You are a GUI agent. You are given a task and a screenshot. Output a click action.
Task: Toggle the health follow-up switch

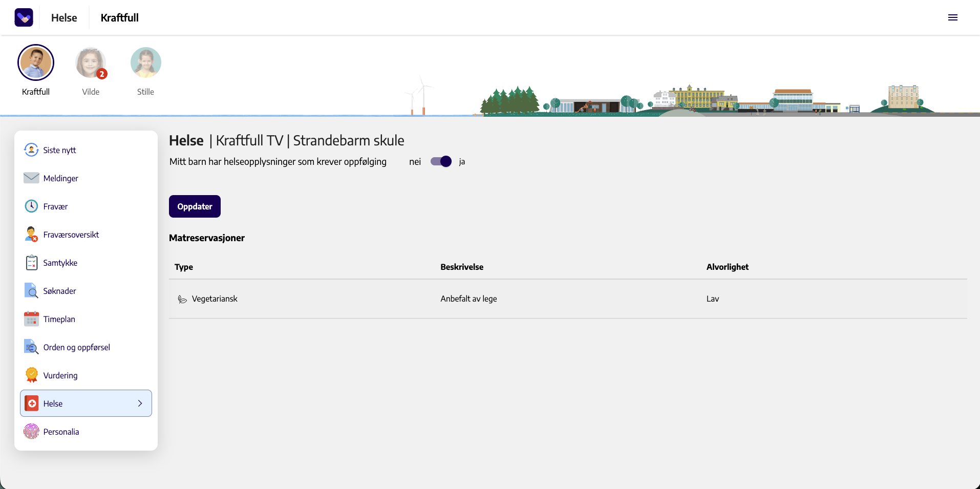tap(441, 161)
